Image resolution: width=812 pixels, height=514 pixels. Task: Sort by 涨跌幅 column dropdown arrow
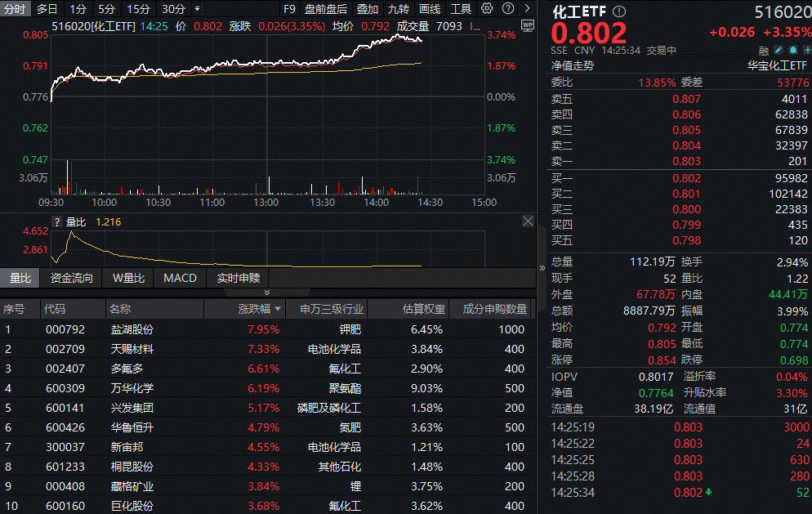point(279,310)
